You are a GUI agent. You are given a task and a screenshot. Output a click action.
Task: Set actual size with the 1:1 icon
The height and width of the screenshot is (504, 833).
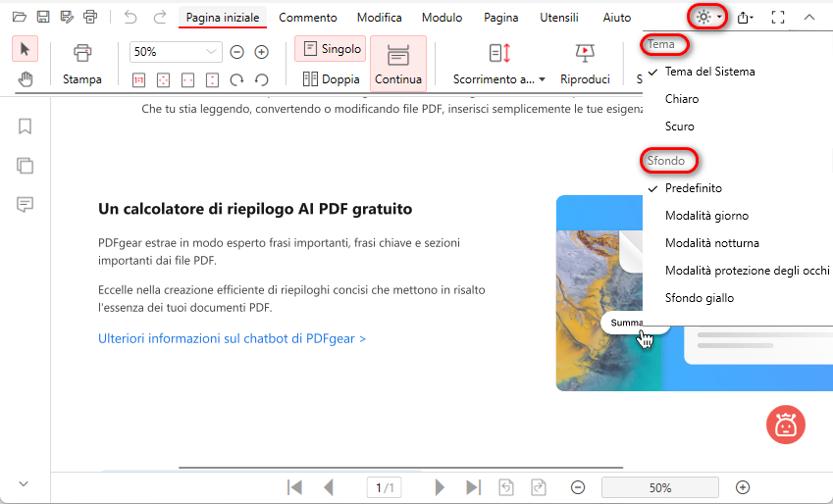point(138,80)
